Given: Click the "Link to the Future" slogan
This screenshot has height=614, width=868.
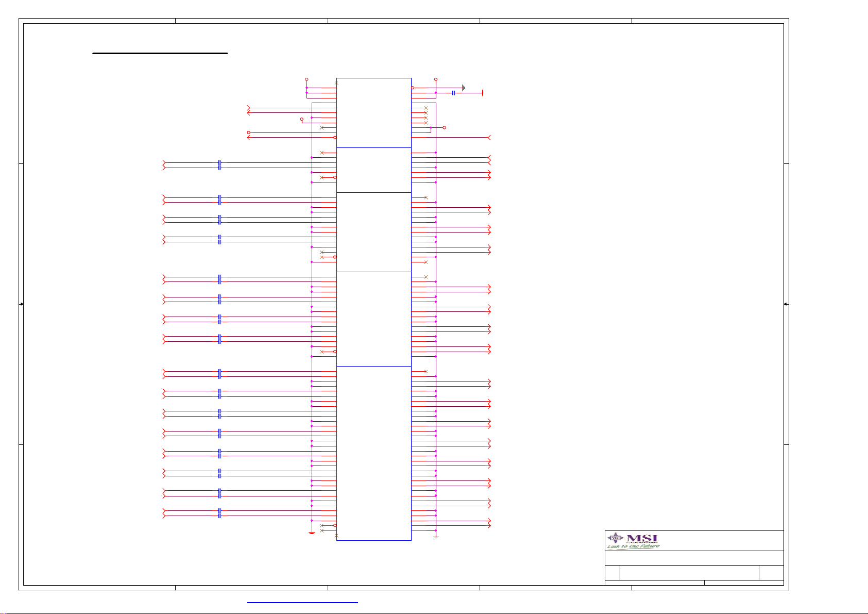Looking at the screenshot, I should click(x=633, y=546).
